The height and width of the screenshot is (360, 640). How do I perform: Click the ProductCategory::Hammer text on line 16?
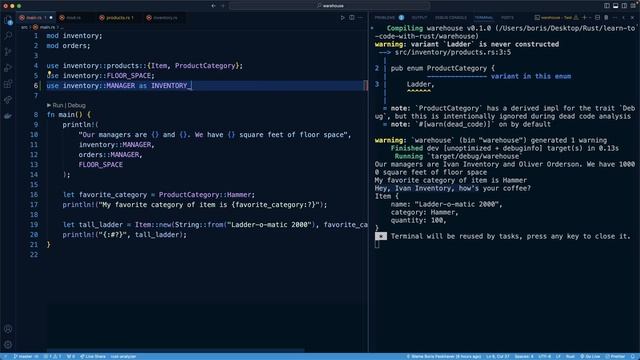click(x=205, y=195)
